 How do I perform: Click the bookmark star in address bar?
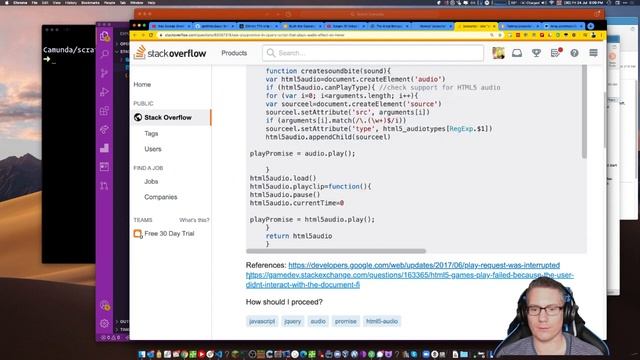(x=500, y=35)
